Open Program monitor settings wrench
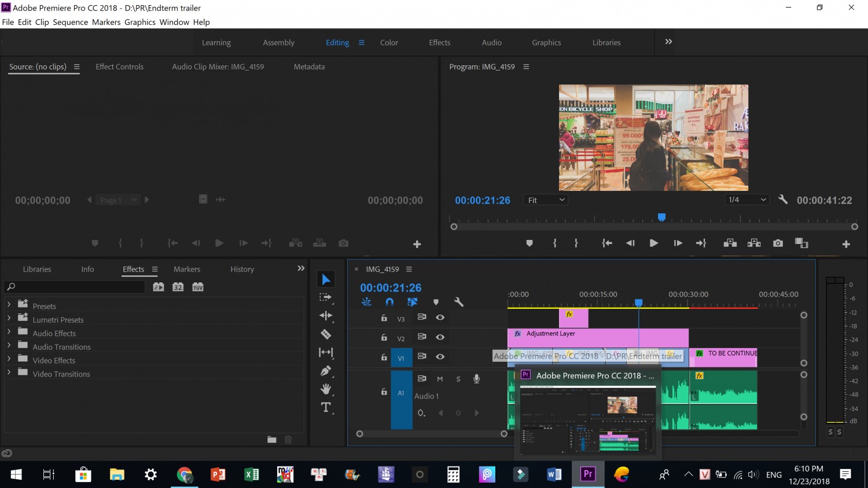 [783, 199]
